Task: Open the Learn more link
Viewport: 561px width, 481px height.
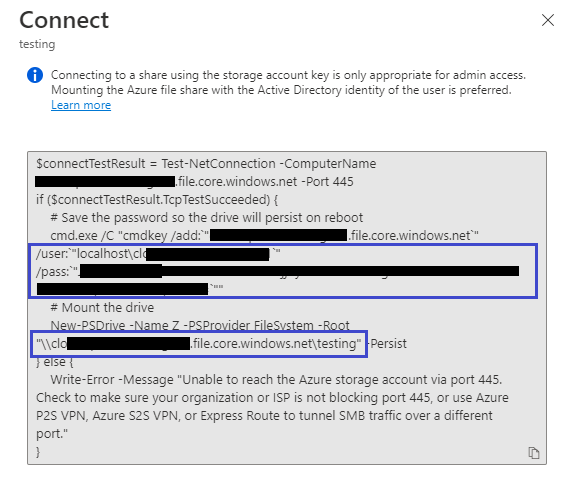Action: 81,105
